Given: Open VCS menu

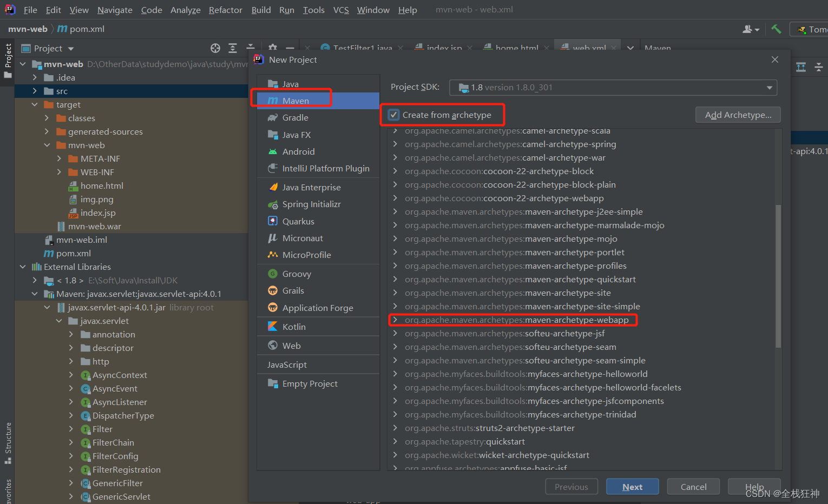Looking at the screenshot, I should 341,10.
